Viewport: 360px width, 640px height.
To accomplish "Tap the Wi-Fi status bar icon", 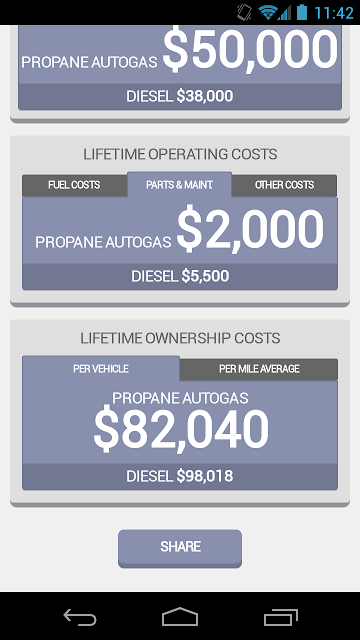I will (x=267, y=12).
